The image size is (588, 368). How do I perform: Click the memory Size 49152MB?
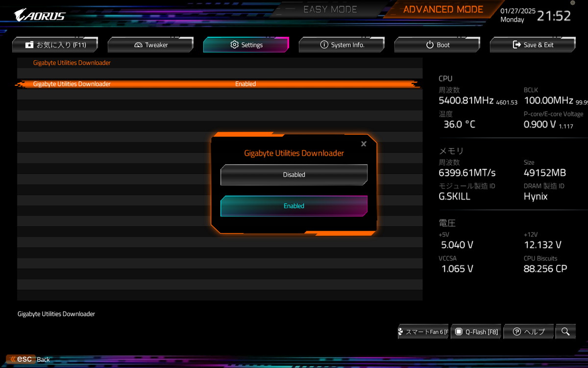point(545,173)
